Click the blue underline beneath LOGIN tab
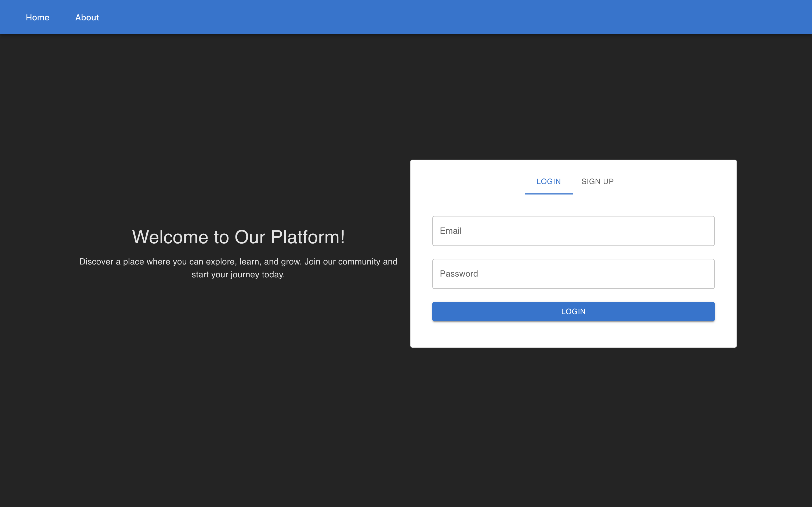This screenshot has width=812, height=507. pyautogui.click(x=548, y=193)
